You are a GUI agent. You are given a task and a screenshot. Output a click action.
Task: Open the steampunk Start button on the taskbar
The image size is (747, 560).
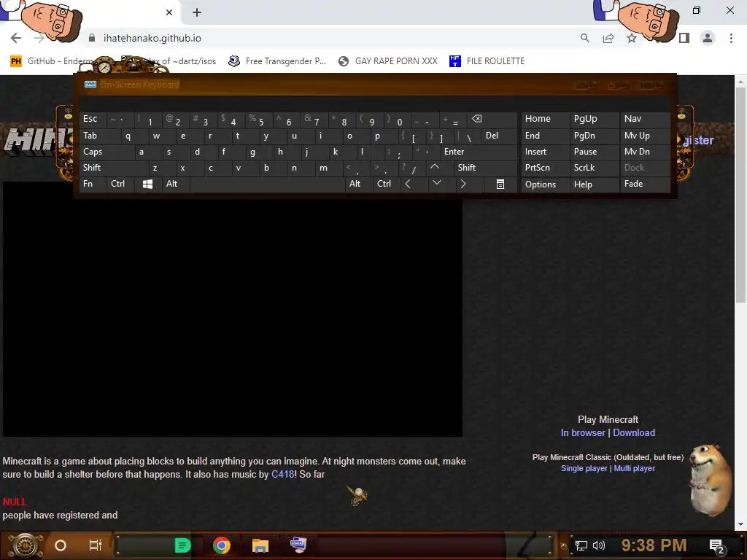point(26,545)
